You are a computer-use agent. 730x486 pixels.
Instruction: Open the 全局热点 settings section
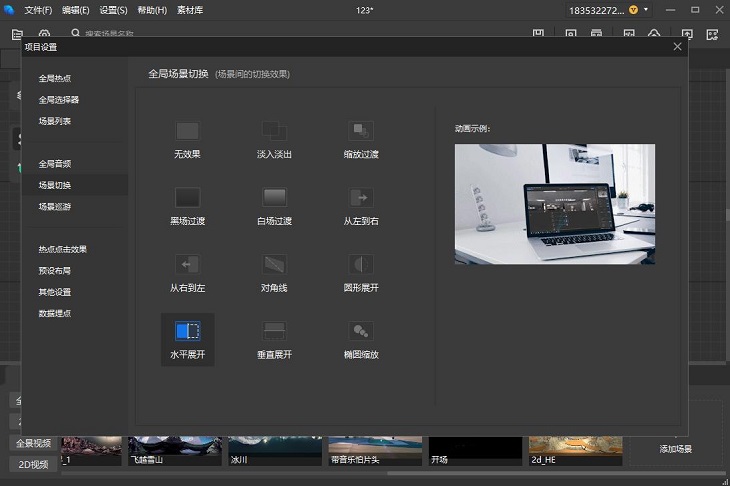55,78
